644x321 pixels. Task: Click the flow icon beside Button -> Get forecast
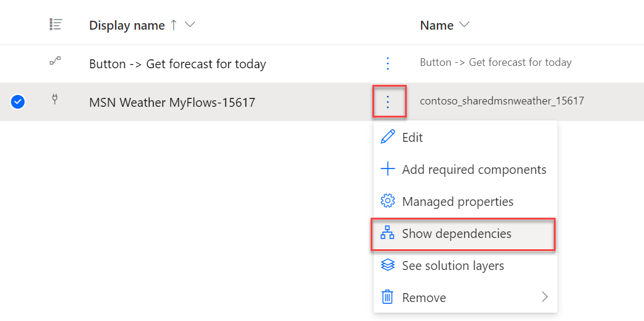55,61
